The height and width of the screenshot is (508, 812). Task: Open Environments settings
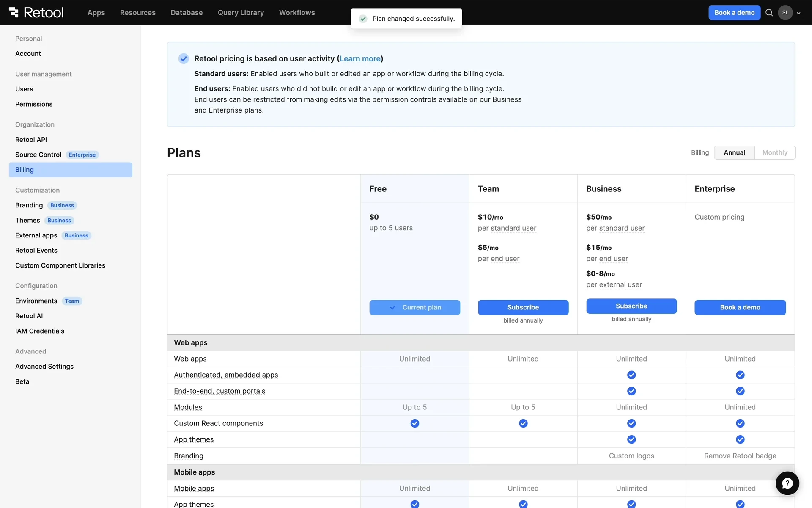[36, 301]
